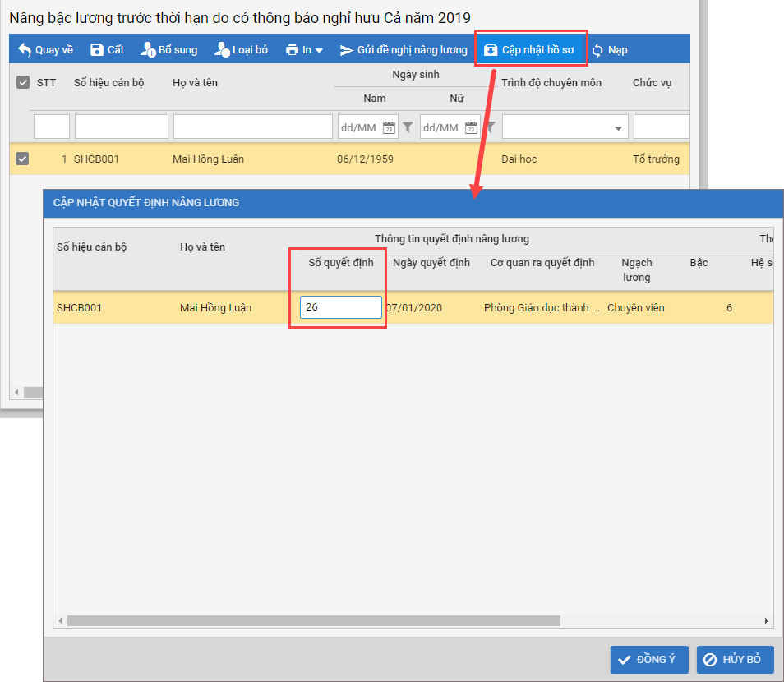Click the Số quyết định input containing 26

tap(340, 307)
